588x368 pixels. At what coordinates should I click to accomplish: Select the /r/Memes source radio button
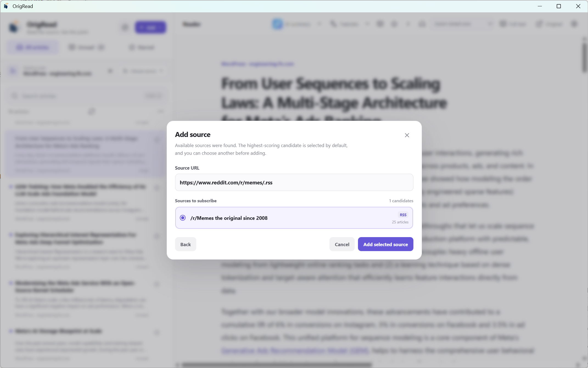click(183, 218)
